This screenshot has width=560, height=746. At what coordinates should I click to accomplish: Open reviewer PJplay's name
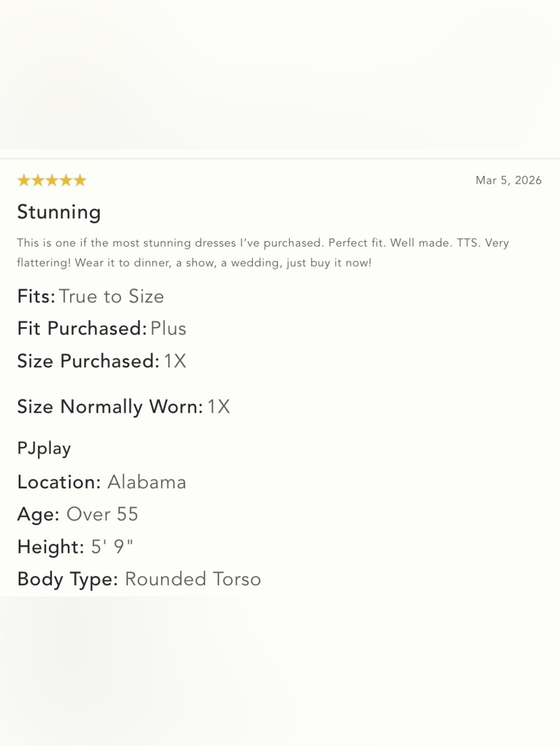[x=44, y=449]
